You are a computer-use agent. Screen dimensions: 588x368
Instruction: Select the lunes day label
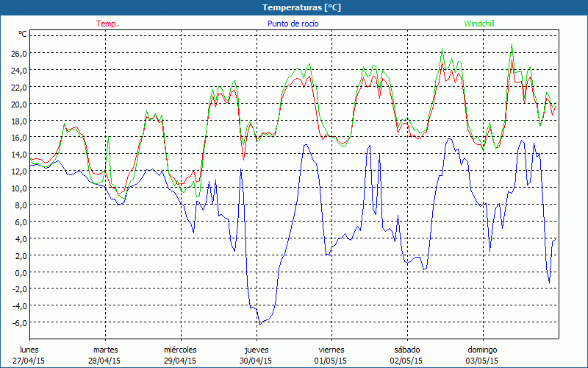(29, 350)
